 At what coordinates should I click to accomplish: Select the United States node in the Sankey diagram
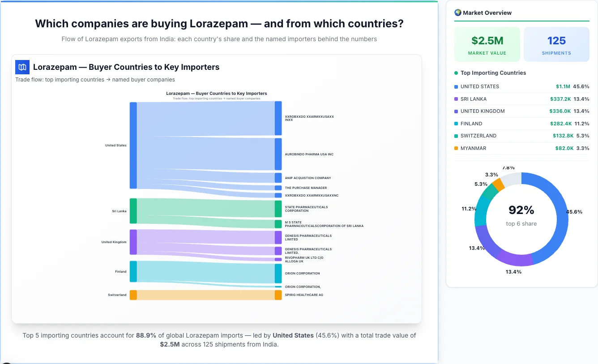132,145
